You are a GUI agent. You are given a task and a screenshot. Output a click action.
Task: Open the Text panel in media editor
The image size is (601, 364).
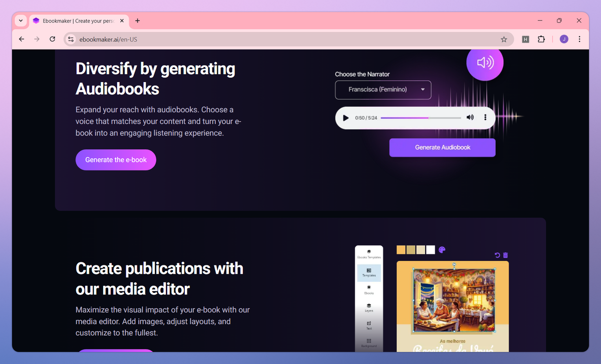pyautogui.click(x=369, y=327)
